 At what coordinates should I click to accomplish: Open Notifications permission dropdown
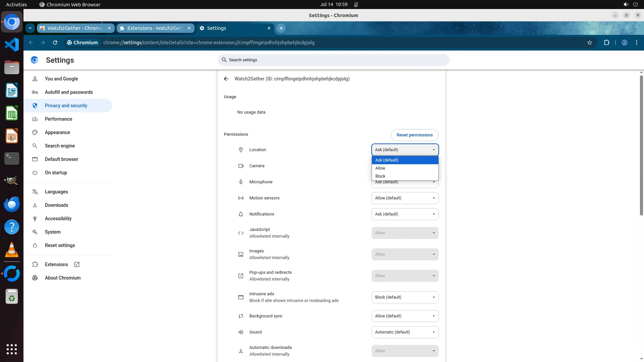click(405, 214)
